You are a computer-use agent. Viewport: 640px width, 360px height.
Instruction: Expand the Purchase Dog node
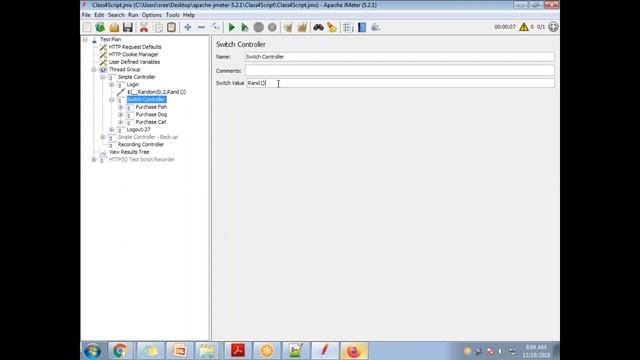click(x=120, y=115)
